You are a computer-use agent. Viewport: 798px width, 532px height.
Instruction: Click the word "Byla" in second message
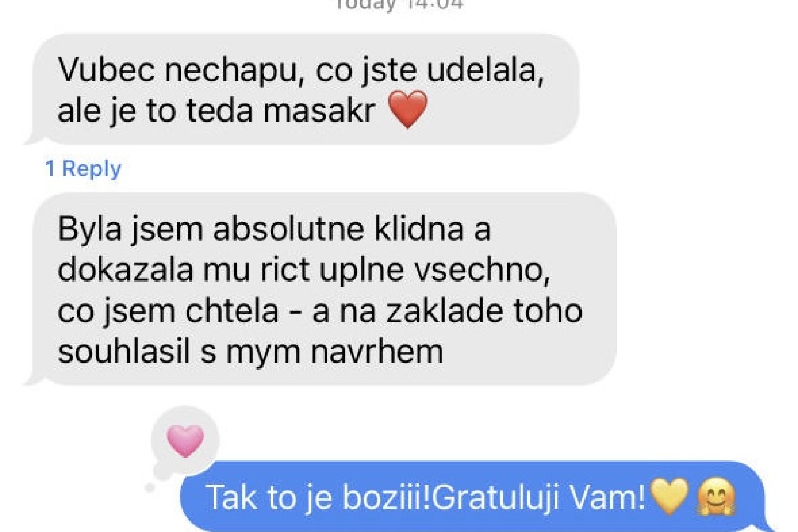[90, 229]
